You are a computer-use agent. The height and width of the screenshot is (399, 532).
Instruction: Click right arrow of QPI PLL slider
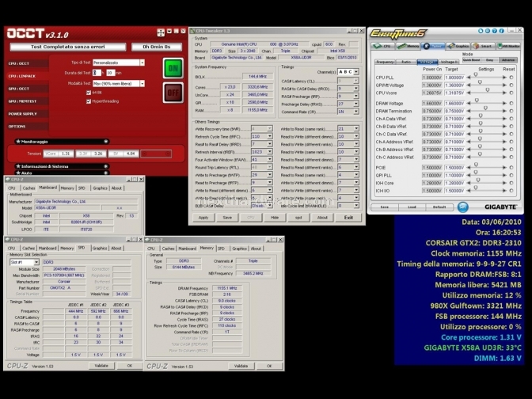504,176
